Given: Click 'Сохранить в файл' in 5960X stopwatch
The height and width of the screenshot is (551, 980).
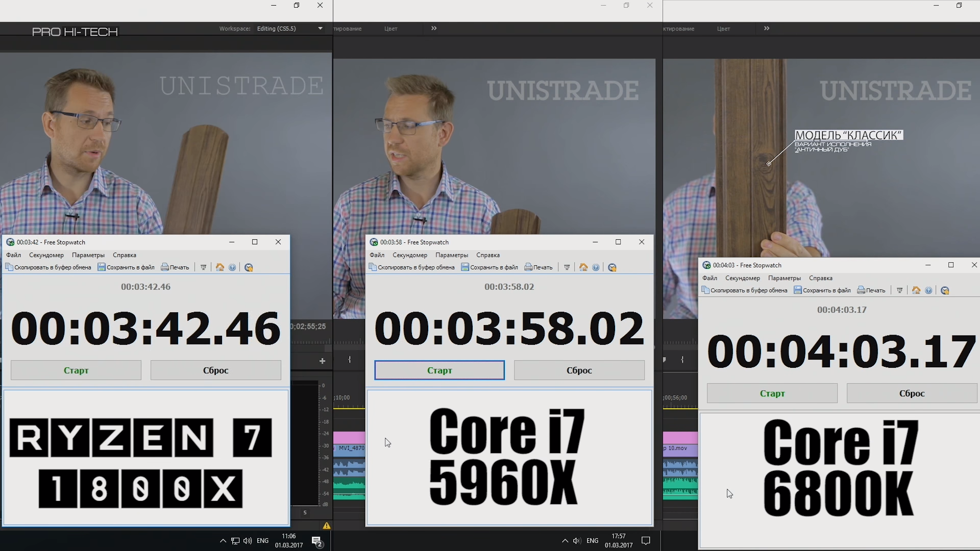Looking at the screenshot, I should coord(489,267).
